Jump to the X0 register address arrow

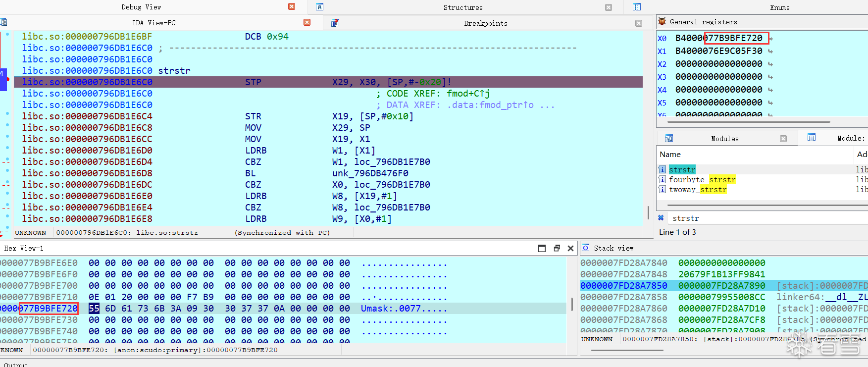[771, 39]
